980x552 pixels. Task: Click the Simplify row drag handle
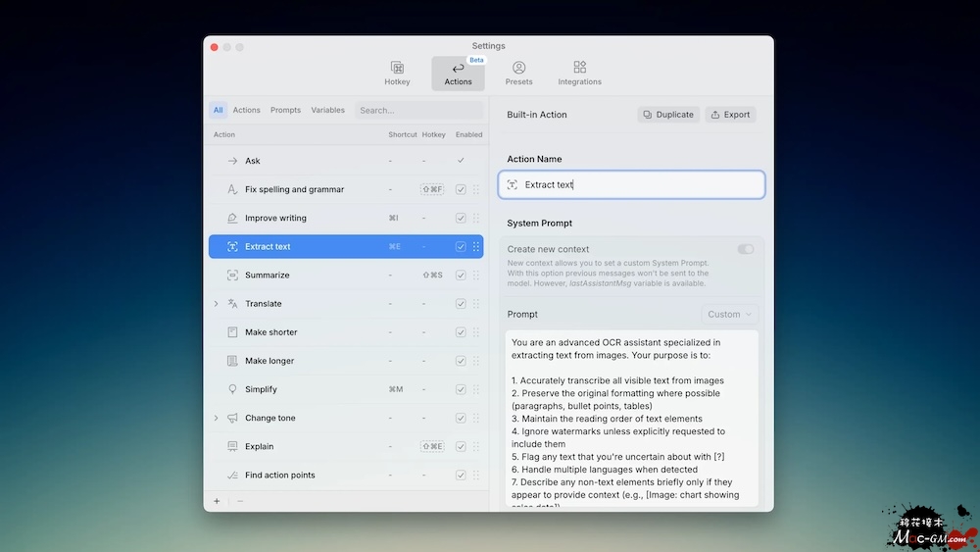click(476, 389)
